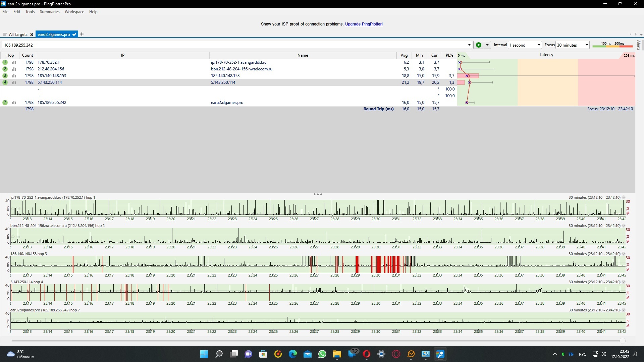This screenshot has height=362, width=644.
Task: Expand hop 1 timeline graph options chevron
Action: (624, 198)
